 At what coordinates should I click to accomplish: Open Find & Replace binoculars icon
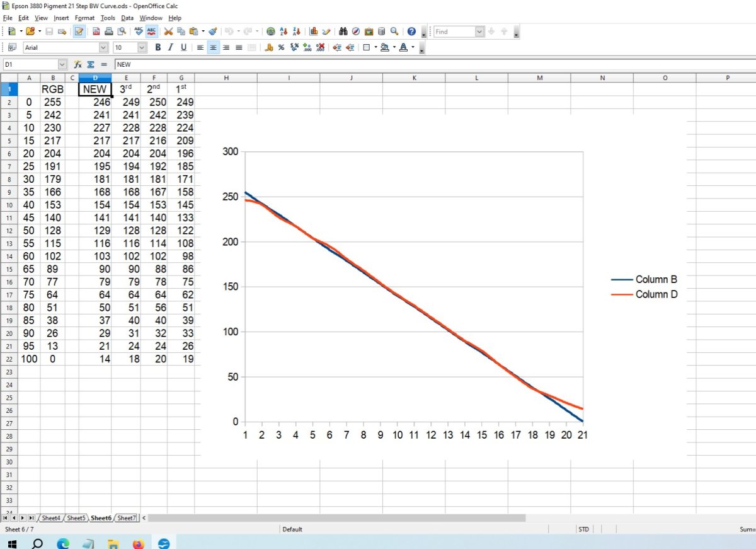(343, 32)
